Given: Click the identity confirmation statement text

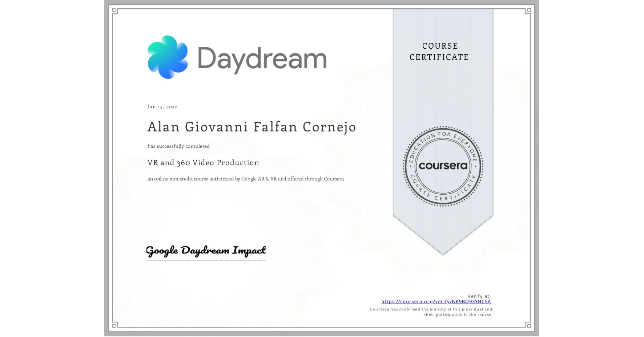Looking at the screenshot, I should click(431, 312).
